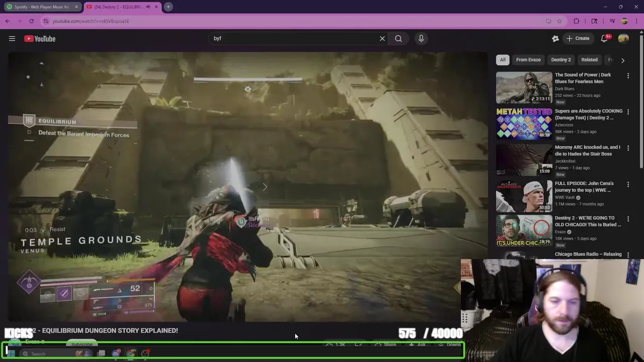Screen dimensions: 644x362
Task: Switch to the Spotify Web Player tab
Action: click(x=42, y=7)
